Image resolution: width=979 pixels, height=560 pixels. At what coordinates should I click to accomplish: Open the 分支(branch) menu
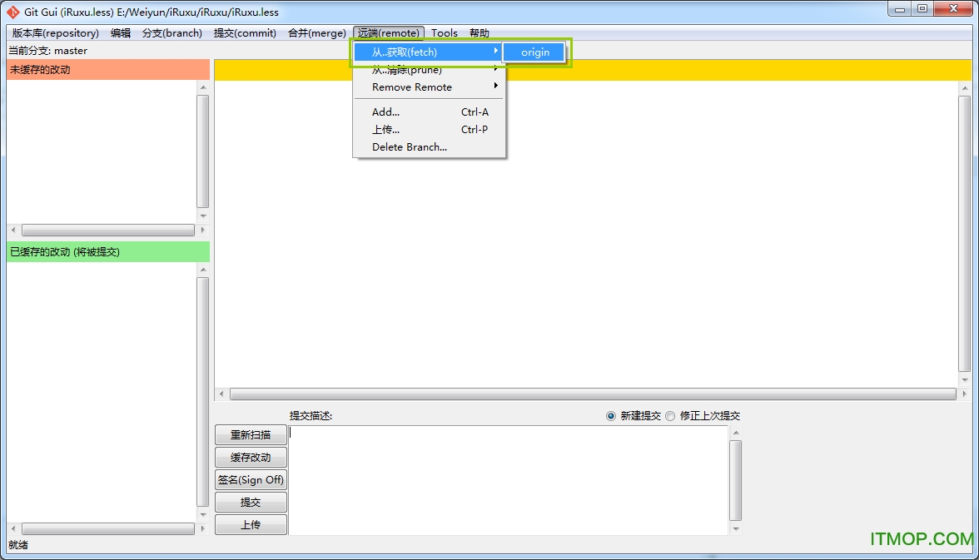(172, 32)
